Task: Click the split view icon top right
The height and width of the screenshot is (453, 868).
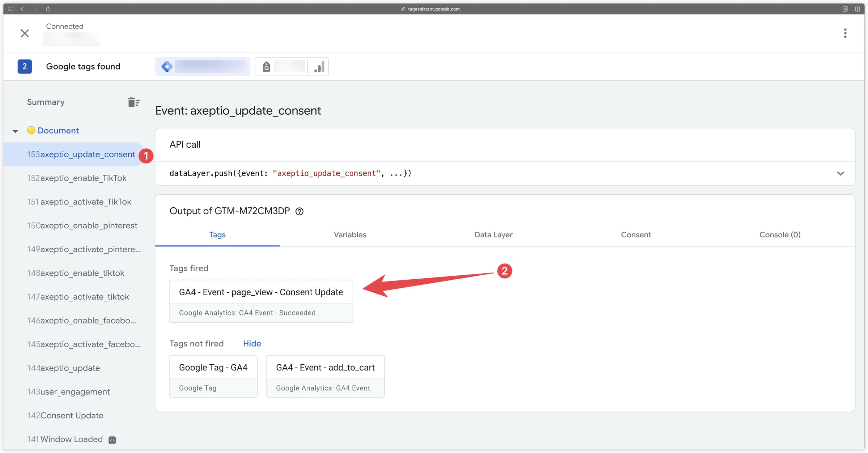Action: pos(858,9)
